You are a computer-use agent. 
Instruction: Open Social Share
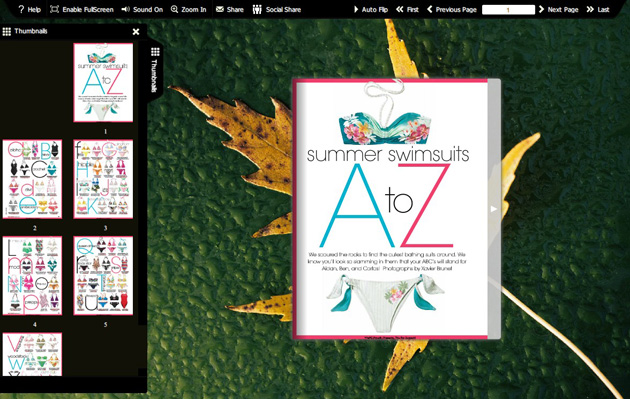pyautogui.click(x=277, y=9)
